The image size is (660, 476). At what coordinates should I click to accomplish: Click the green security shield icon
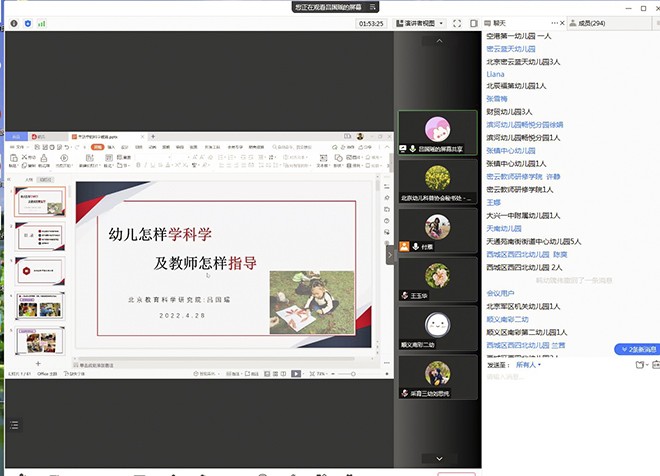pos(26,22)
